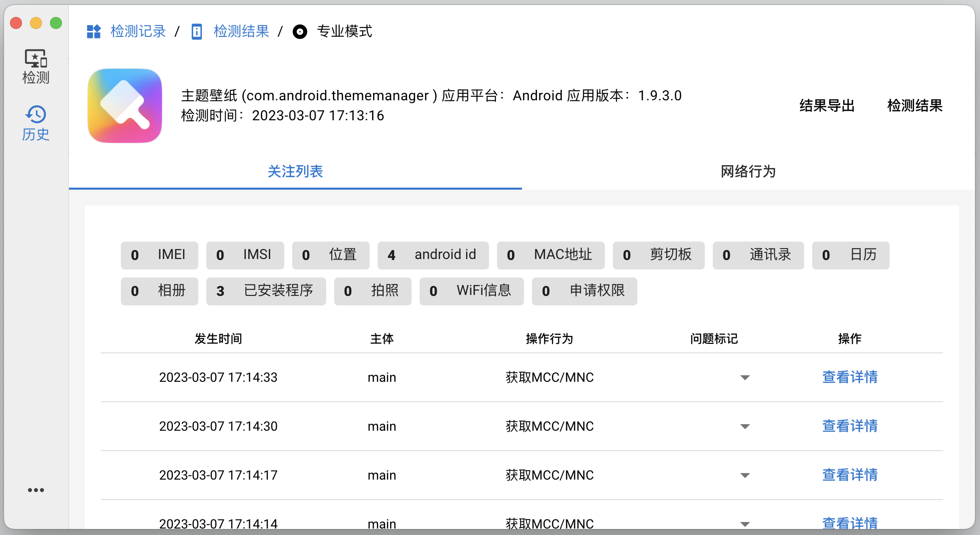This screenshot has height=535, width=980.
Task: Open 问题标记 dropdown for 17:14:17 row
Action: tap(745, 476)
